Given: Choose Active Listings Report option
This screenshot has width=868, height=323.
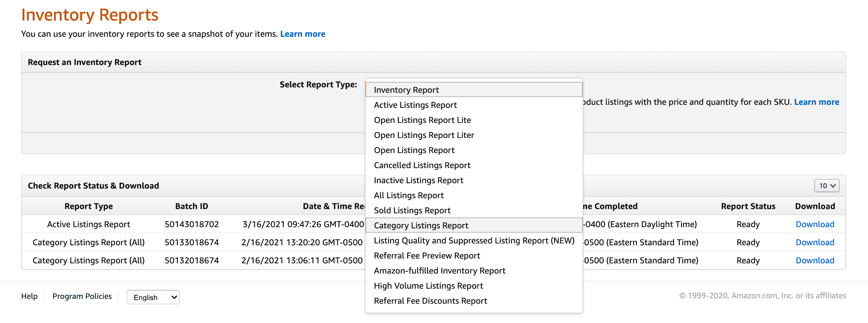Looking at the screenshot, I should (415, 105).
